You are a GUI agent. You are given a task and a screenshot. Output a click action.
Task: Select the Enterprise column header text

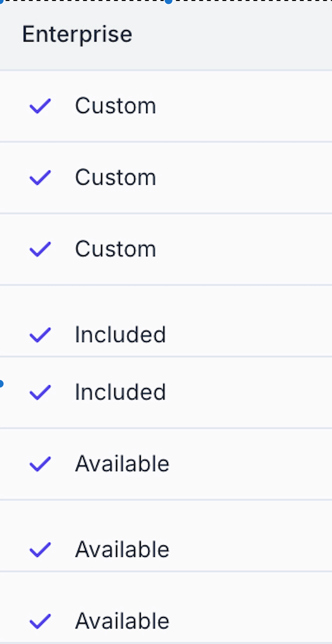click(77, 34)
